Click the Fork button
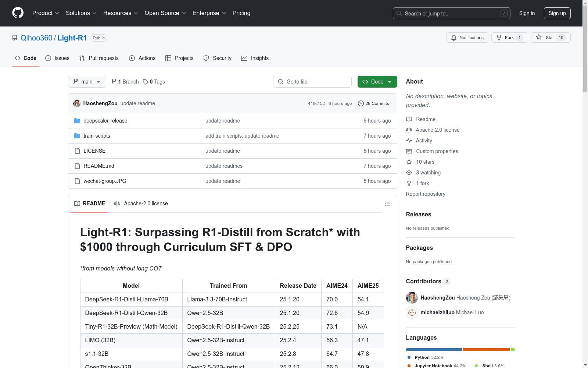Viewport: 588px width, 368px height. (x=510, y=38)
